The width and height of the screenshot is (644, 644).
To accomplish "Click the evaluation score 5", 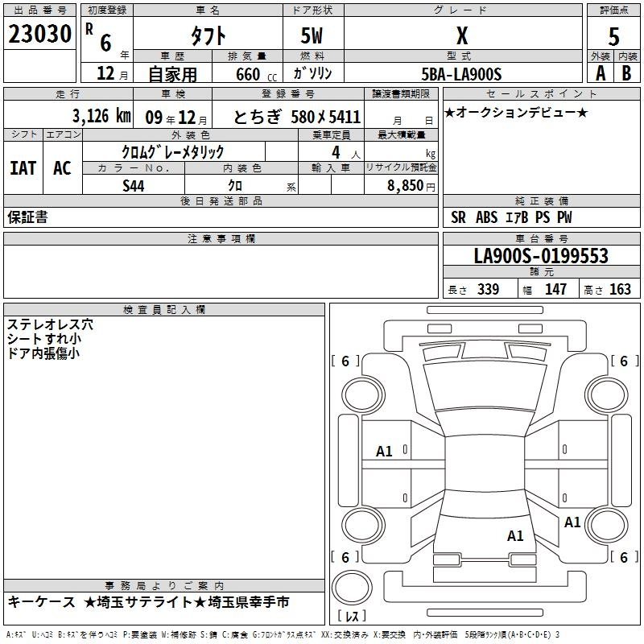I will pyautogui.click(x=613, y=37).
